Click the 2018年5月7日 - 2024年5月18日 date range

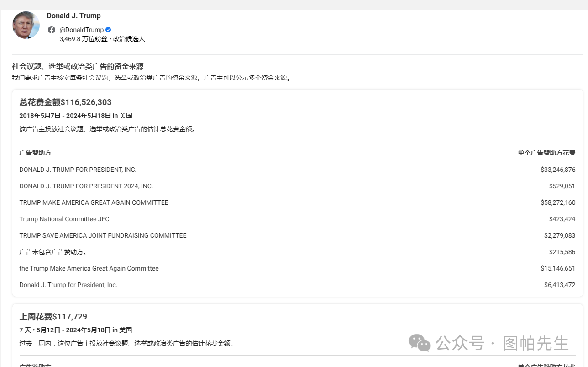(76, 116)
